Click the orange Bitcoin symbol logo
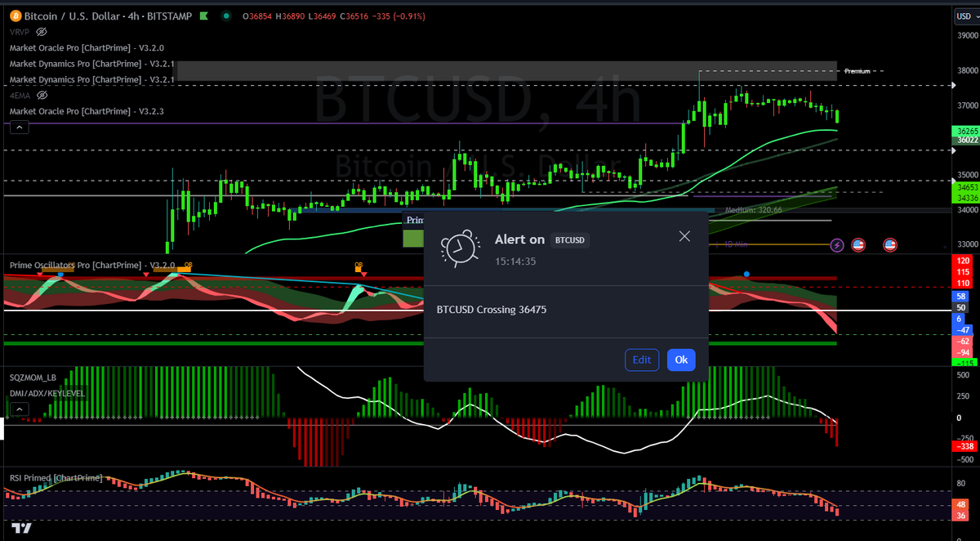Screen dimensions: 980x541 click(x=16, y=16)
